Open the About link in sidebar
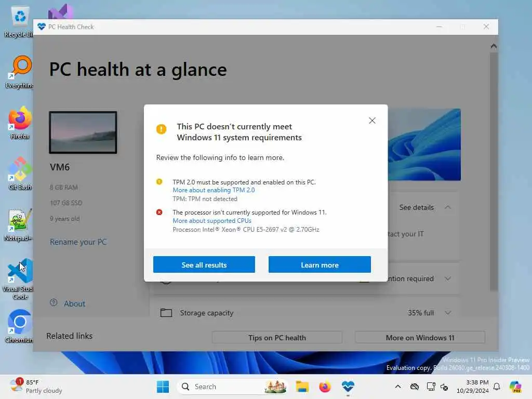Image resolution: width=532 pixels, height=399 pixels. tap(75, 303)
